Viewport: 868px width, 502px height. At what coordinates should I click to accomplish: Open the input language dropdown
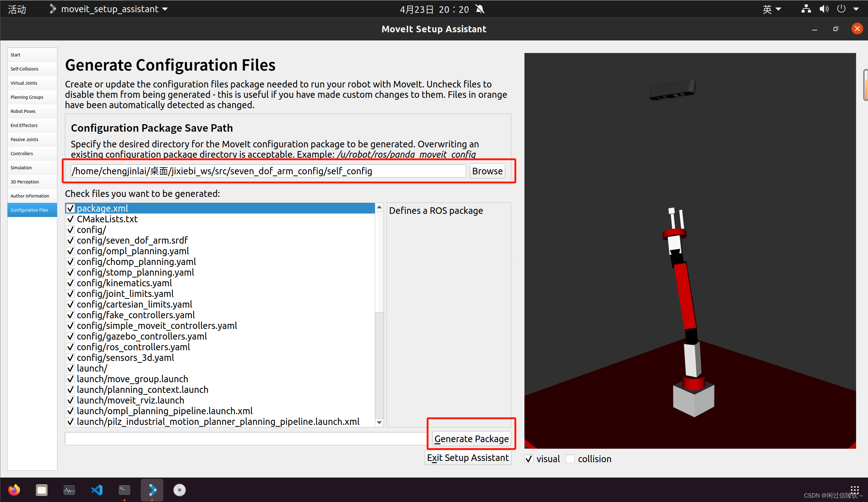(x=771, y=9)
